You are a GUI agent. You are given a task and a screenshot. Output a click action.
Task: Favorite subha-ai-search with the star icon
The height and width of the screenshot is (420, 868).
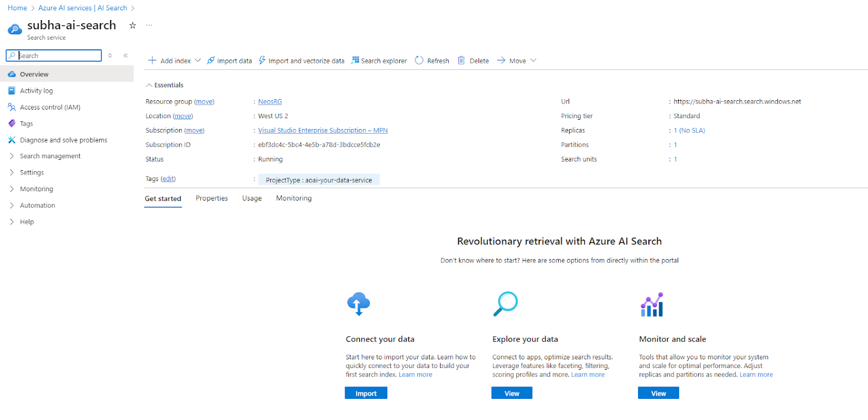click(132, 25)
